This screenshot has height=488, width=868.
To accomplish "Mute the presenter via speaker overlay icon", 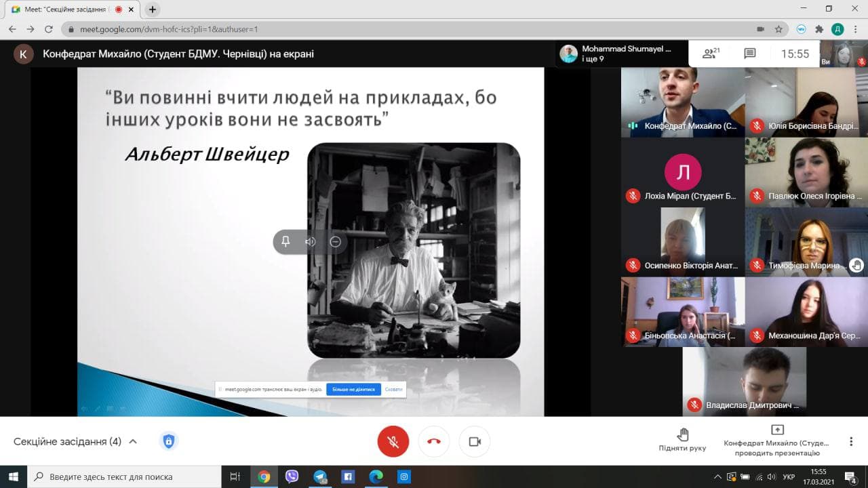I will [x=311, y=241].
